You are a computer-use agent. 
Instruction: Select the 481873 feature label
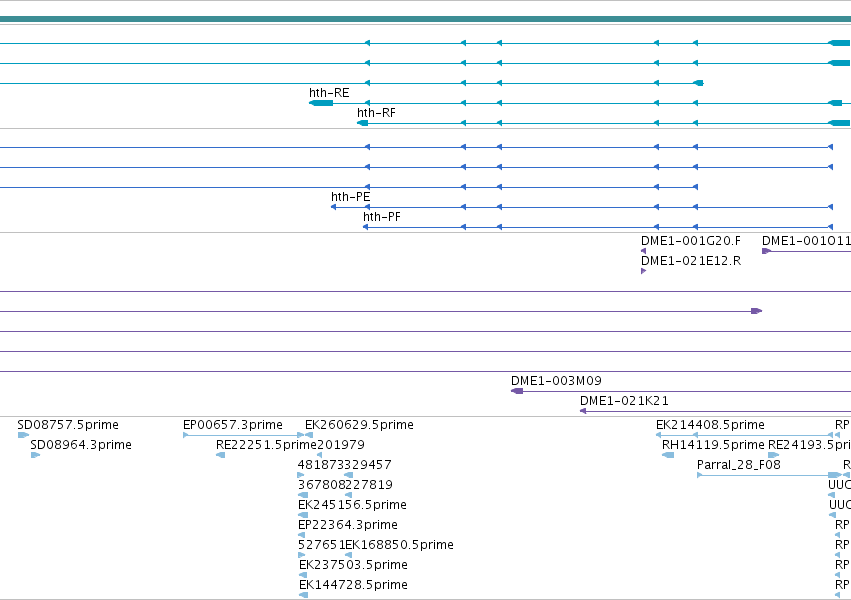click(321, 465)
